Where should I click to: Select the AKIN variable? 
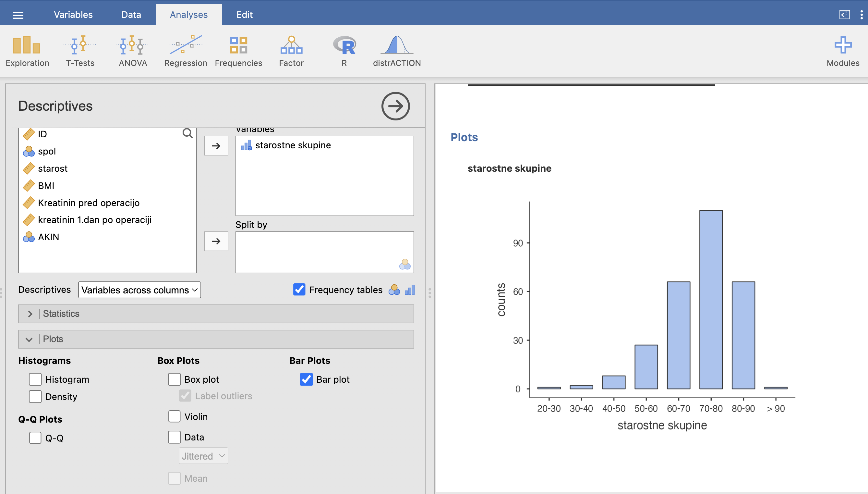coord(107,237)
